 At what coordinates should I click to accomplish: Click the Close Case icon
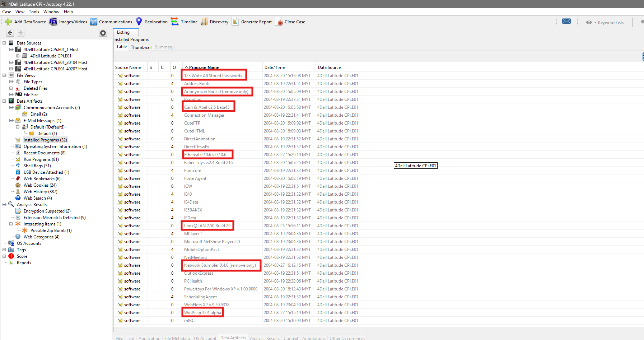[279, 22]
